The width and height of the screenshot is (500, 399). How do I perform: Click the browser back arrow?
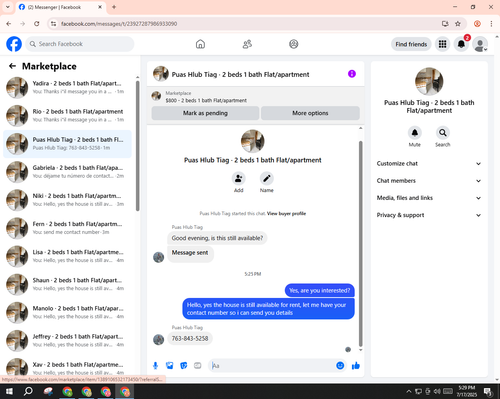9,24
